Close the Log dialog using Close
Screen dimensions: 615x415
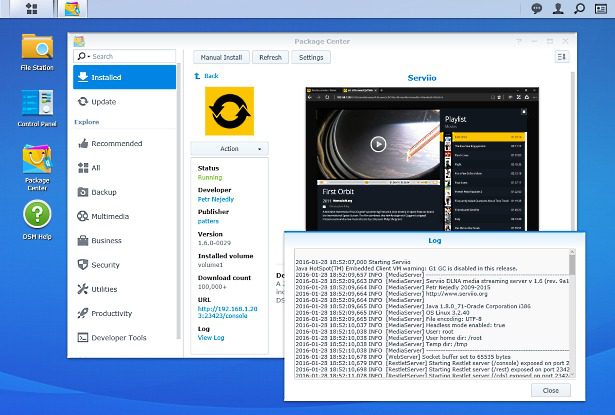click(550, 390)
